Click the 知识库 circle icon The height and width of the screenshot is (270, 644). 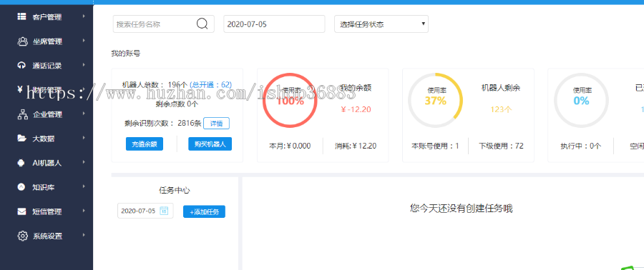pos(21,187)
